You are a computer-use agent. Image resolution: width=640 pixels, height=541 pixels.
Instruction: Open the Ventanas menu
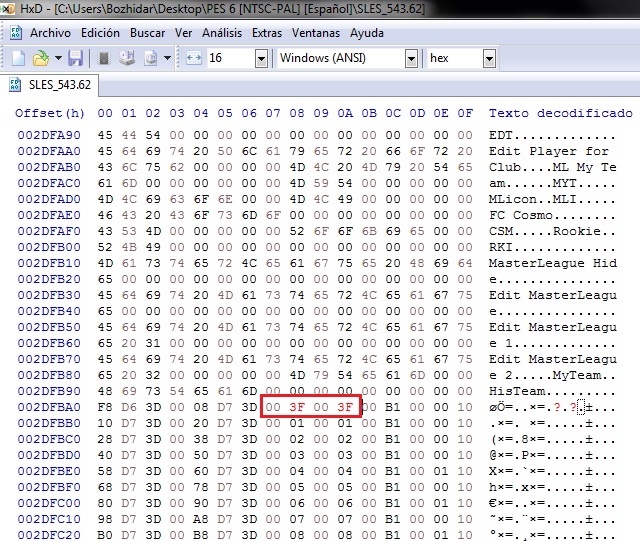tap(316, 33)
